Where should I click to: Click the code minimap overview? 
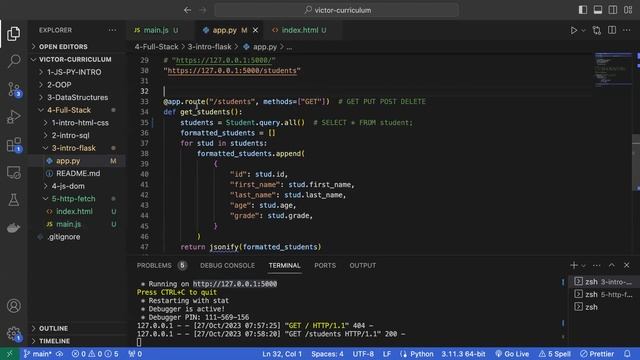[613, 70]
